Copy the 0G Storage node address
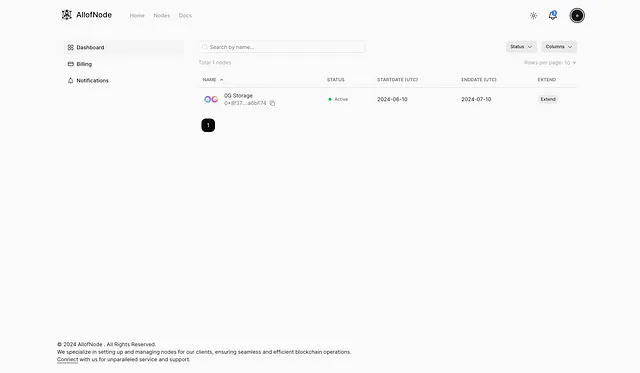640x373 pixels. [272, 103]
